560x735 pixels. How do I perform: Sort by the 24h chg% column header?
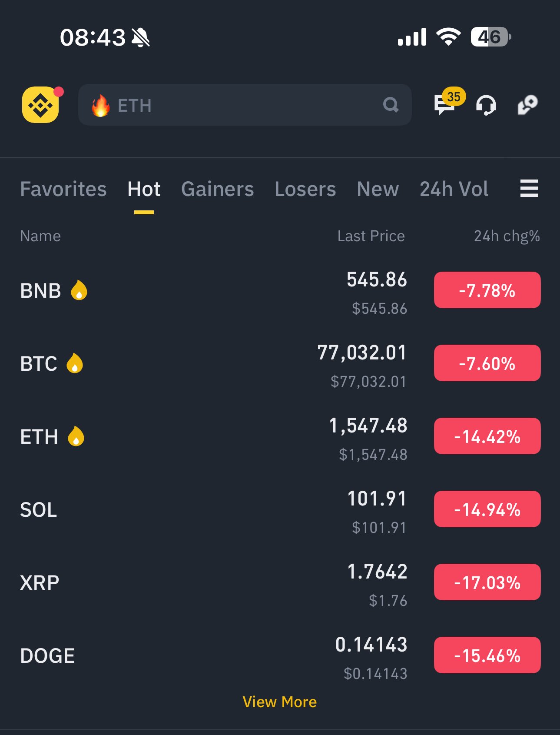507,236
